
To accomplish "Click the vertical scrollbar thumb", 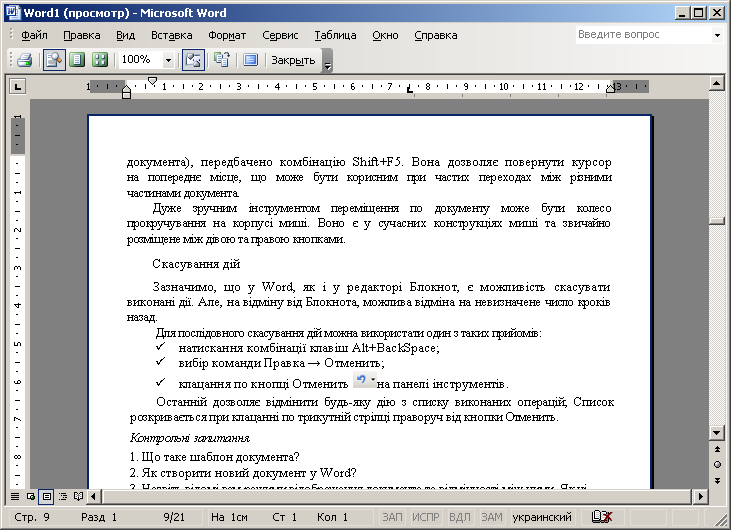I will pyautogui.click(x=717, y=221).
